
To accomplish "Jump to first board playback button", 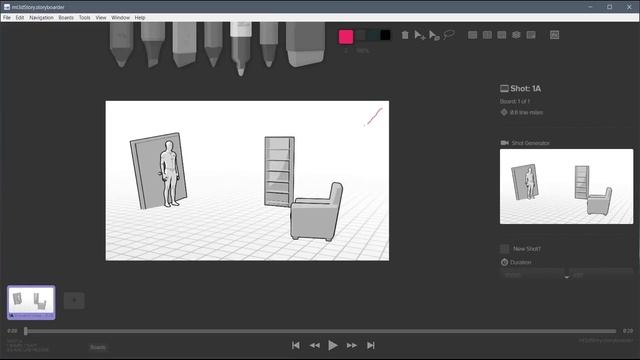I will point(296,345).
